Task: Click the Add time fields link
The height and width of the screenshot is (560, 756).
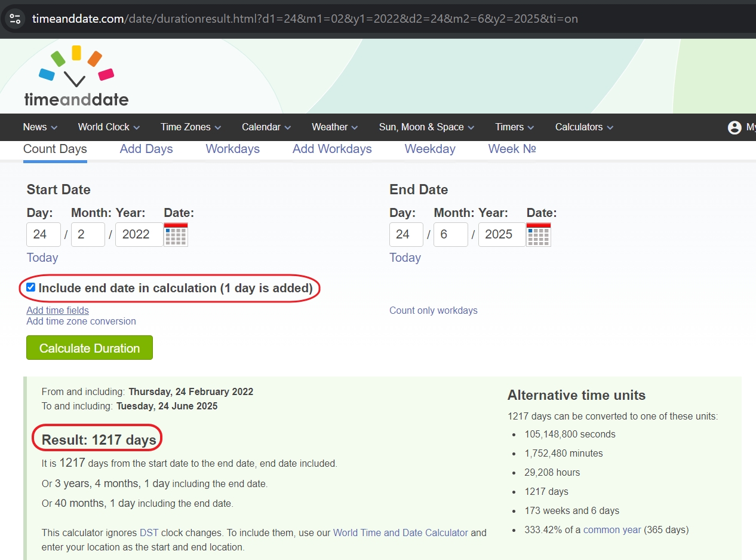Action: [x=58, y=310]
